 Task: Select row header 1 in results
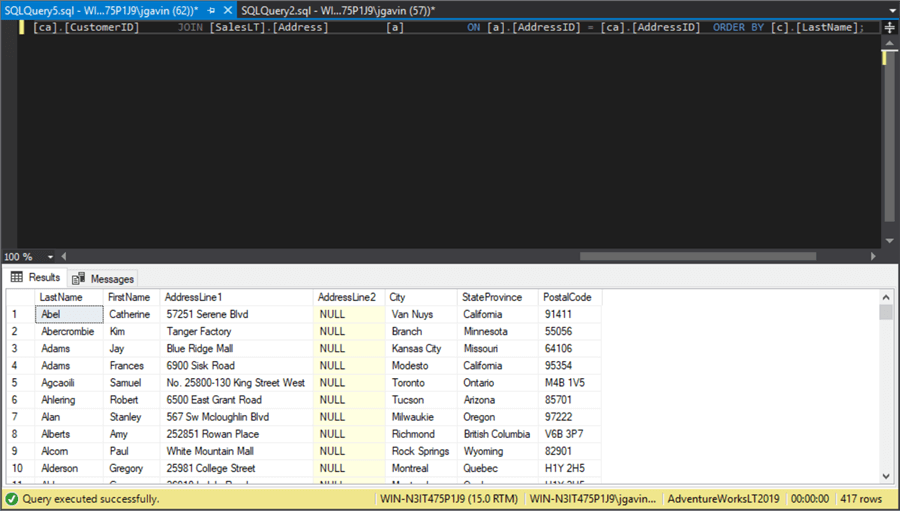coord(21,314)
